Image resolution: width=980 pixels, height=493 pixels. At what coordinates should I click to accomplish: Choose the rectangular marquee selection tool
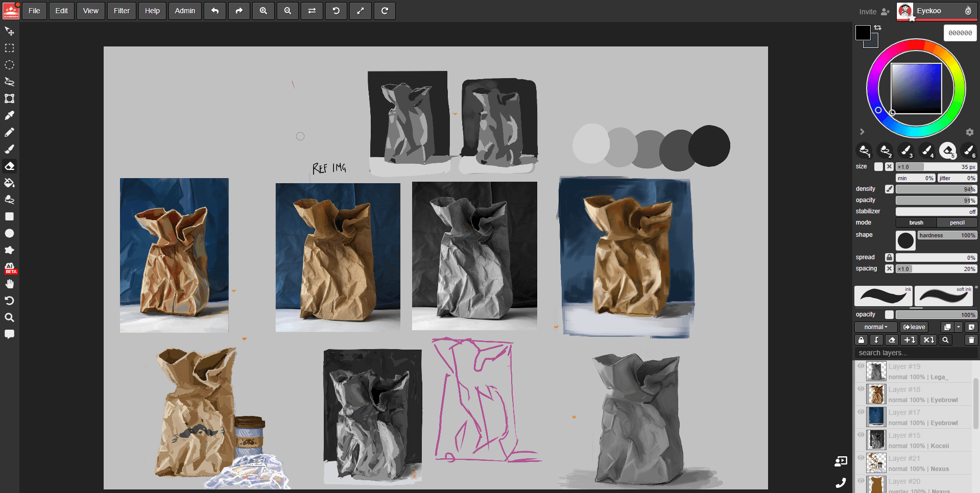coord(9,48)
